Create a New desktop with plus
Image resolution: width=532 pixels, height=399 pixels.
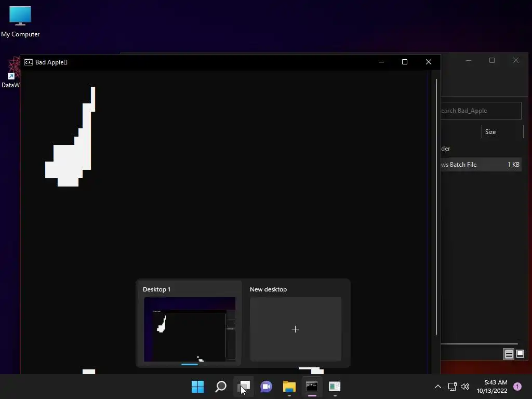(296, 329)
